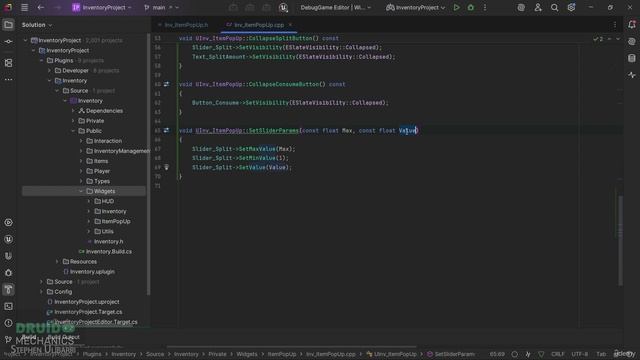The image size is (640, 360).
Task: Open the More Actions vertical dots in toolbar
Action: 485,7
